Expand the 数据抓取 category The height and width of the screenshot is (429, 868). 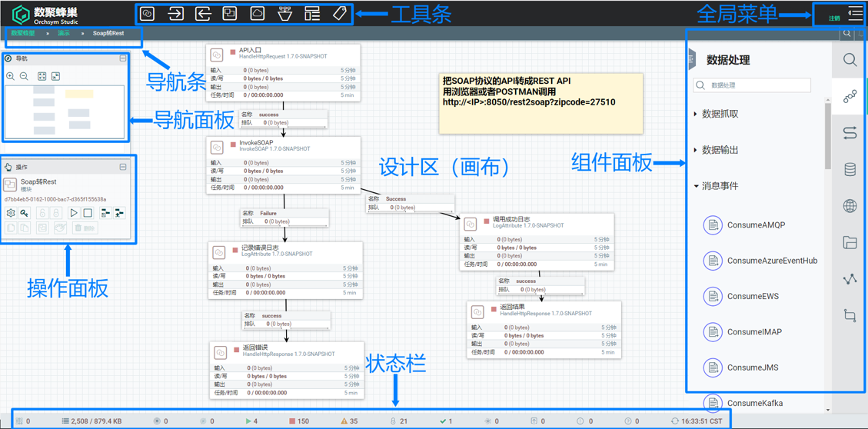(x=720, y=114)
